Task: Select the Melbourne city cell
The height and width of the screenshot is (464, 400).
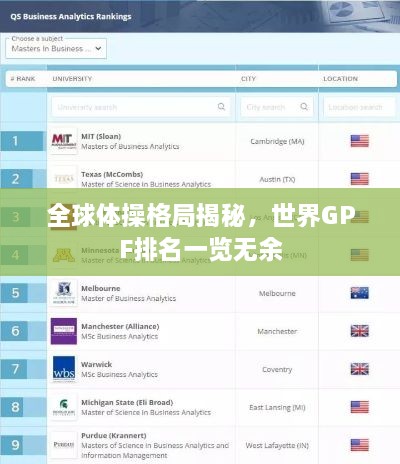Action: point(277,293)
